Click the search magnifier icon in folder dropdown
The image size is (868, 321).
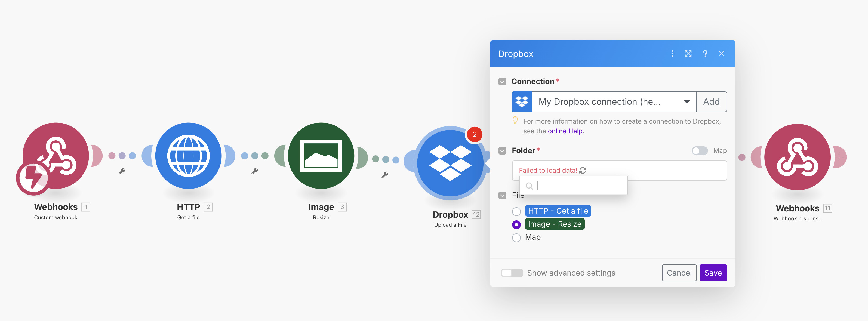[x=529, y=186]
